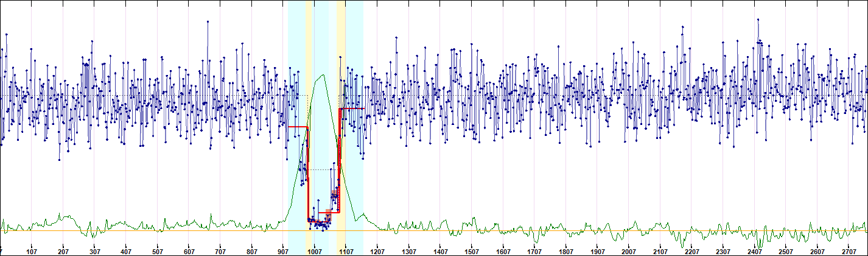Select the red horizontal segment after the rise
The height and width of the screenshot is (256, 868).
(351, 108)
